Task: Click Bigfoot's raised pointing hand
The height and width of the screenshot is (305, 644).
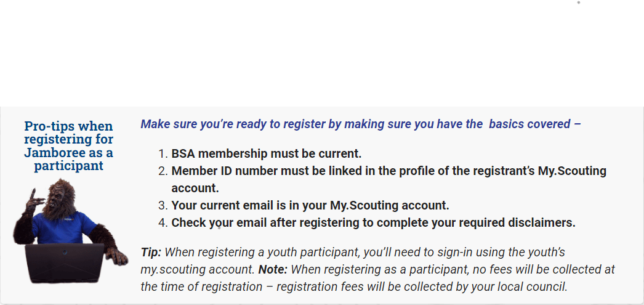Action: point(34,201)
